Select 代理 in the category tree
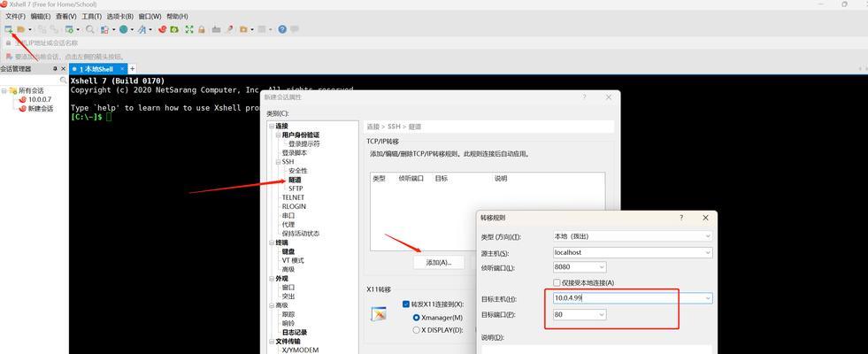Screen dimensions: 868x354 (x=288, y=225)
